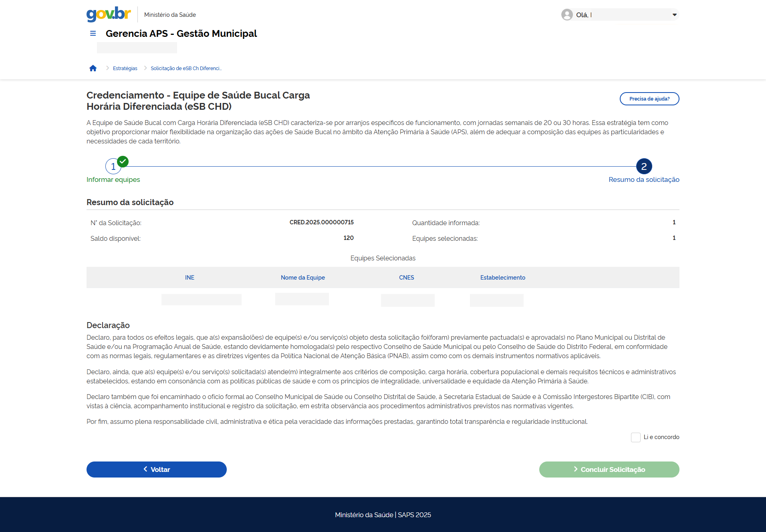766x532 pixels.
Task: Click the 'Informar equipes' step label
Action: tap(113, 180)
